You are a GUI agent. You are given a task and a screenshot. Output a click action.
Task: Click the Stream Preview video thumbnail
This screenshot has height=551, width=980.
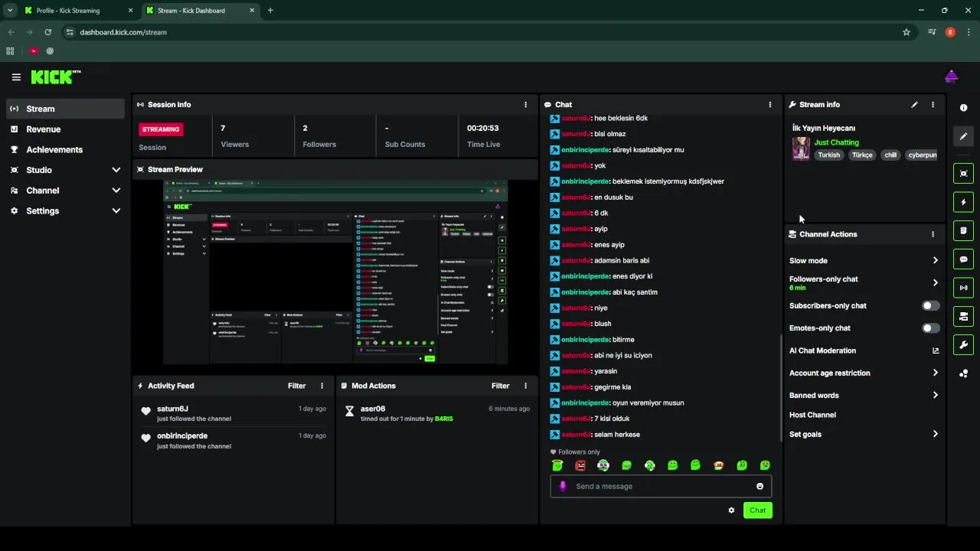335,272
